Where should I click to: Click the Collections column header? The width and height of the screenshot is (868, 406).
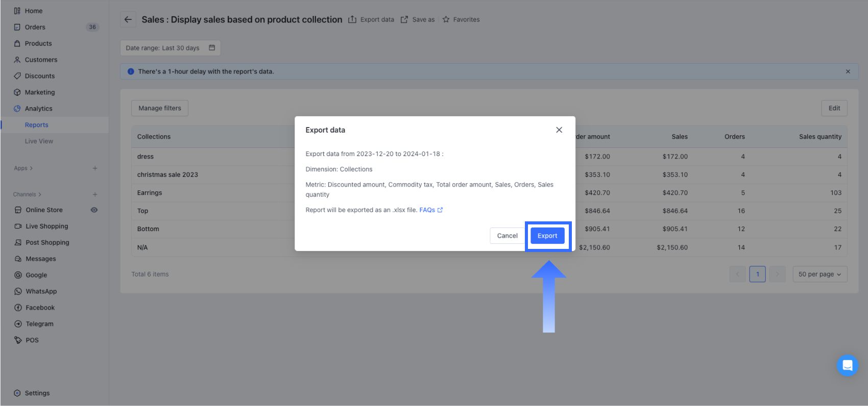point(154,137)
